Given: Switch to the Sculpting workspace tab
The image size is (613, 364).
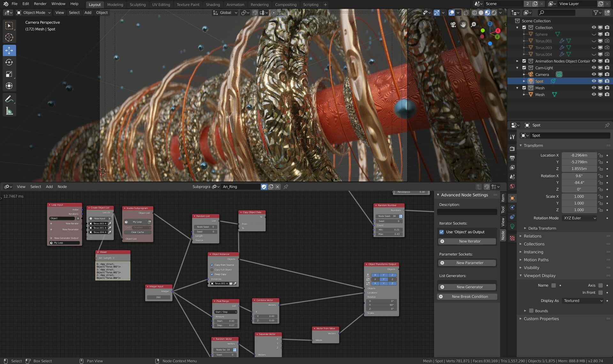Looking at the screenshot, I should [x=138, y=4].
